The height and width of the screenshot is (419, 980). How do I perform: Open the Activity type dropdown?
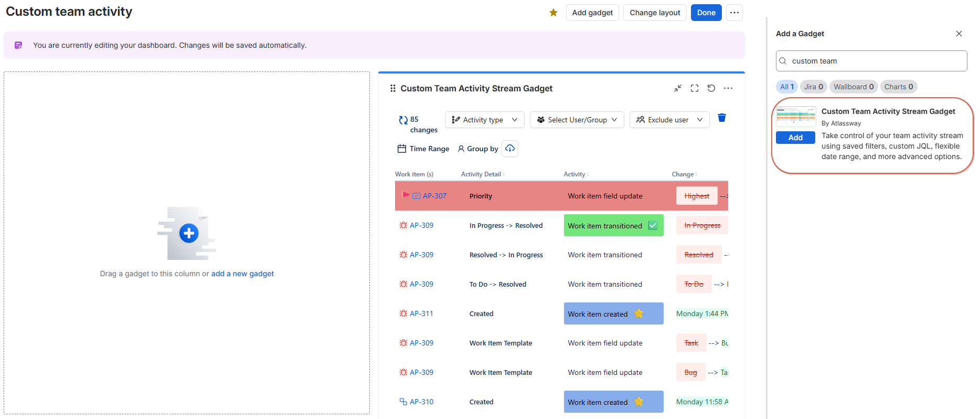coord(485,120)
